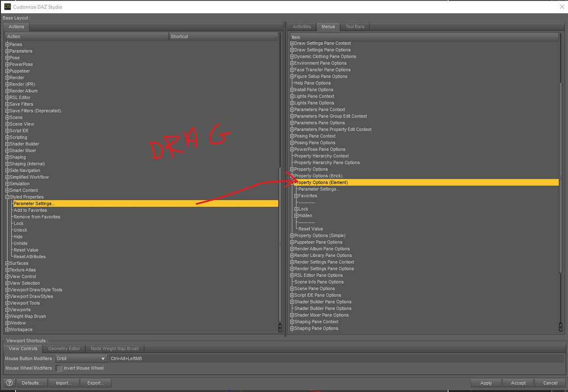568x392 pixels.
Task: Click the Shortcut column header
Action: [223, 37]
